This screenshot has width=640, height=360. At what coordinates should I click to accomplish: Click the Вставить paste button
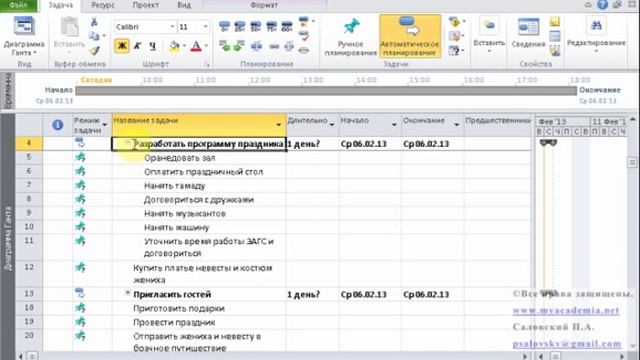(69, 35)
